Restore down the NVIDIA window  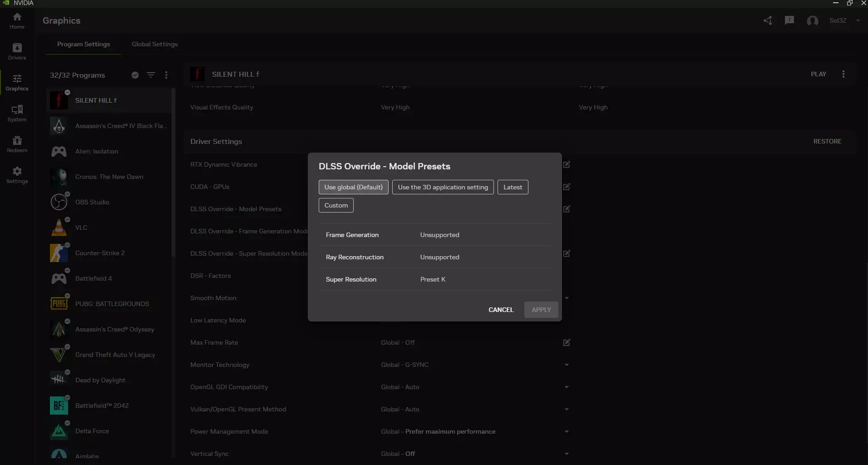[849, 3]
